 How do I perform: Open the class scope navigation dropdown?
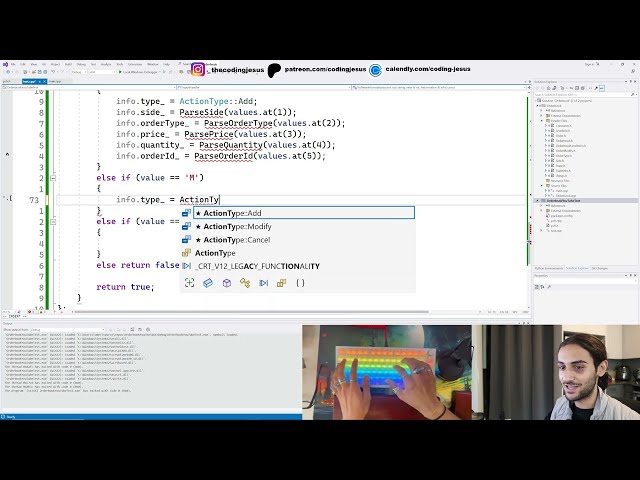[x=264, y=87]
